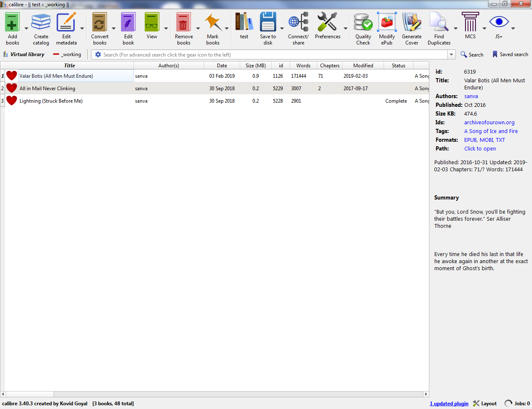Open the JS+ eye icon
The width and height of the screenshot is (532, 409).
click(499, 22)
